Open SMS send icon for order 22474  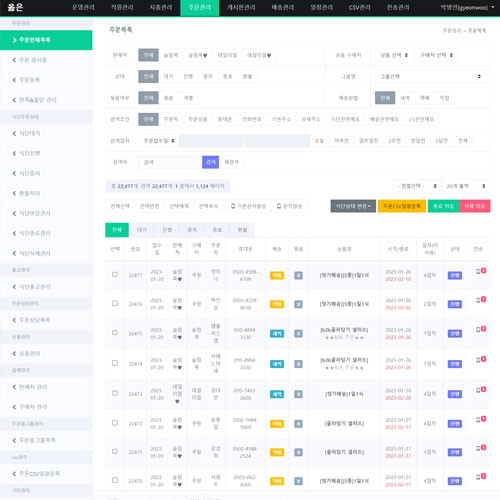click(481, 359)
